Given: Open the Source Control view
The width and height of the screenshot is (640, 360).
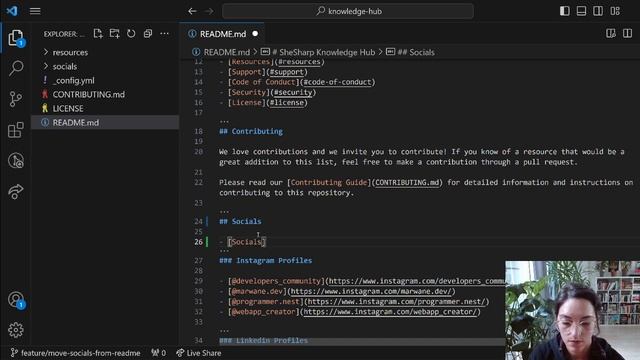Looking at the screenshot, I should (16, 99).
